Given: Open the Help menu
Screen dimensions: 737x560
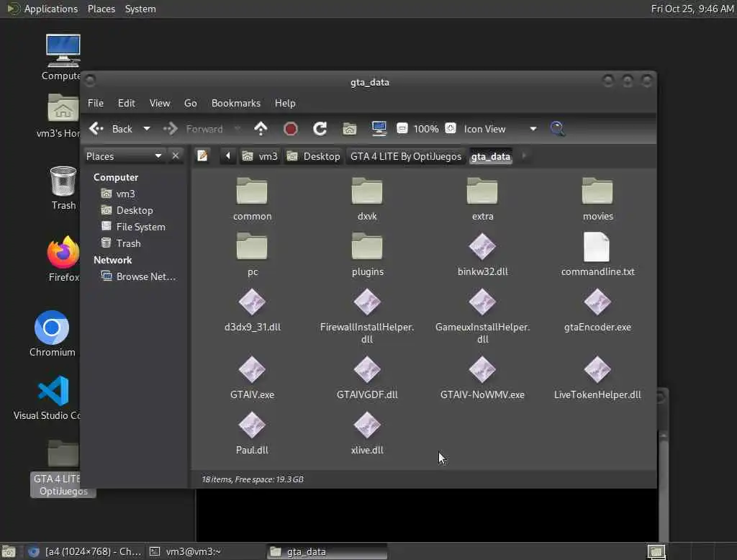Looking at the screenshot, I should [x=285, y=103].
